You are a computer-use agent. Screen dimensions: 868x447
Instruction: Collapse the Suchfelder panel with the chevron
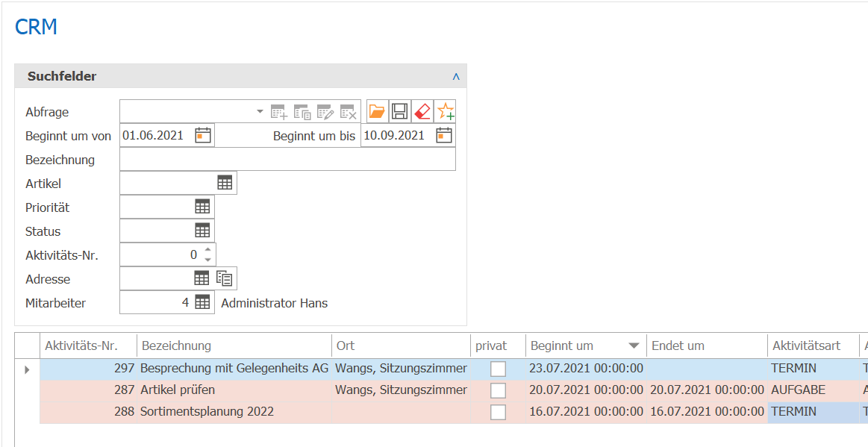coord(456,76)
